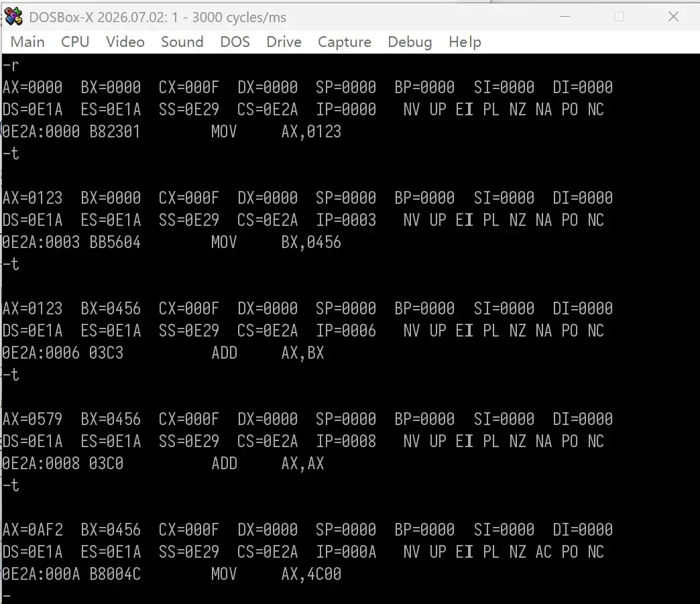
Task: Click the 'AX=0579' register value
Action: (32, 419)
